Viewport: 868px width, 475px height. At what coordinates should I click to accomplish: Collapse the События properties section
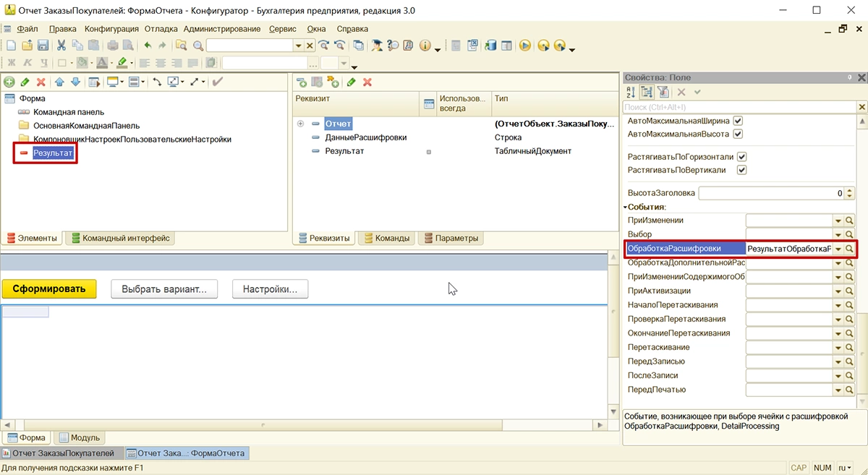pos(626,207)
